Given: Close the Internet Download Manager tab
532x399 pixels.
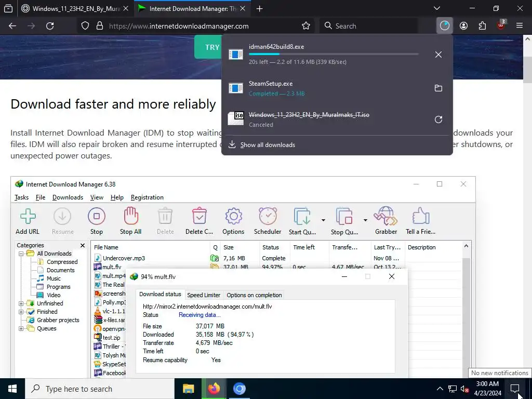Looking at the screenshot, I should pyautogui.click(x=243, y=9).
